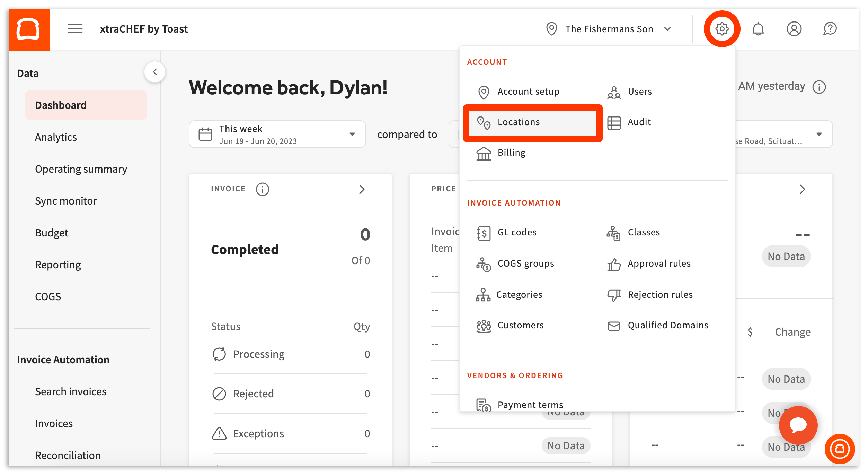Select Locations in settings menu
The image size is (868, 475).
(518, 122)
